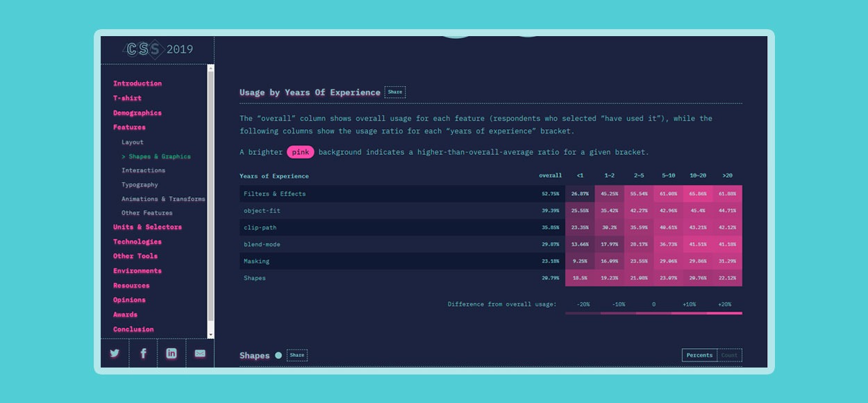
Task: Click the Masking row label
Action: [x=256, y=261]
